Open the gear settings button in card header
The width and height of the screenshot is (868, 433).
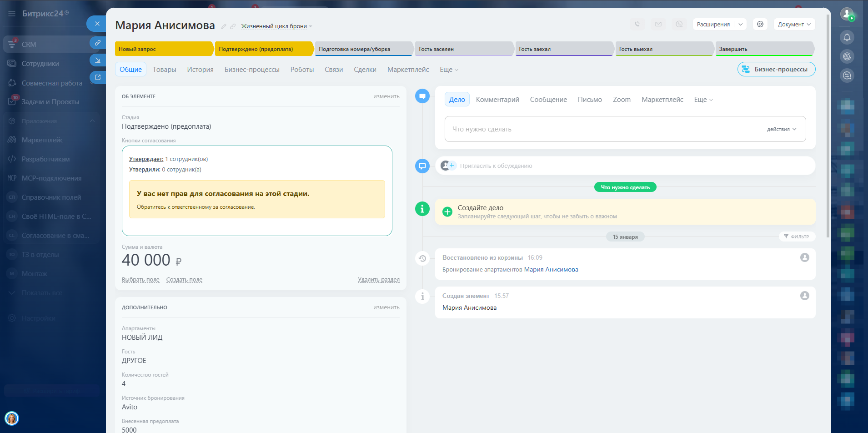tap(760, 24)
